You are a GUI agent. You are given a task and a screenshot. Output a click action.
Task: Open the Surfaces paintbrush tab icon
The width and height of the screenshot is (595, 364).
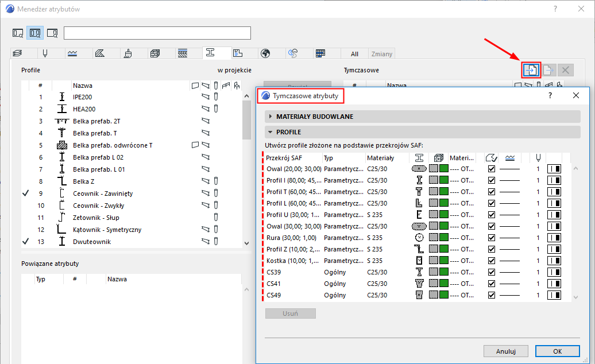point(128,54)
